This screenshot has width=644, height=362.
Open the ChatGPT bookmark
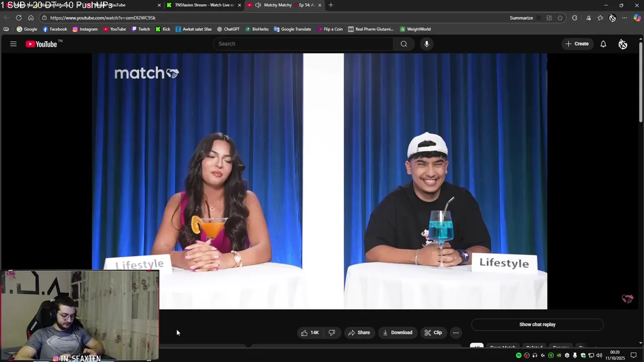click(x=228, y=29)
